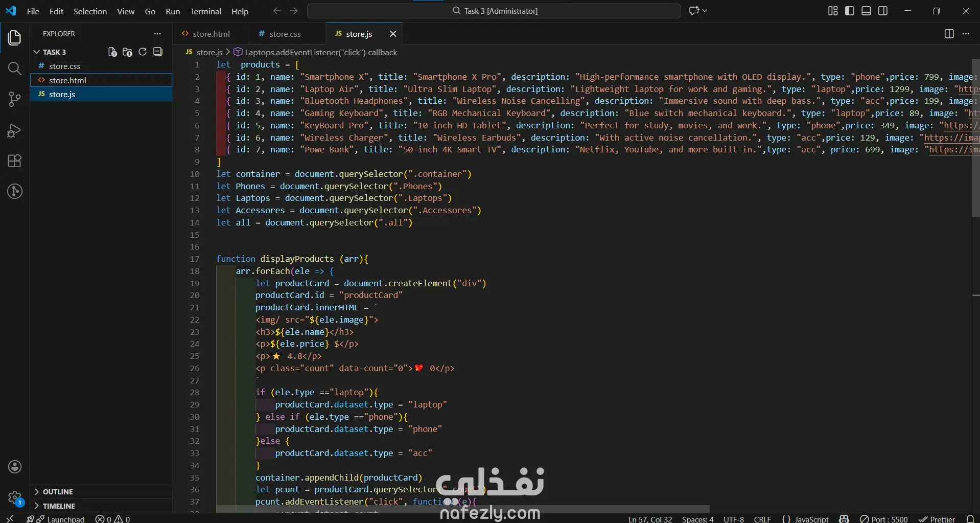Click the Prettier formatter status

pos(937,519)
